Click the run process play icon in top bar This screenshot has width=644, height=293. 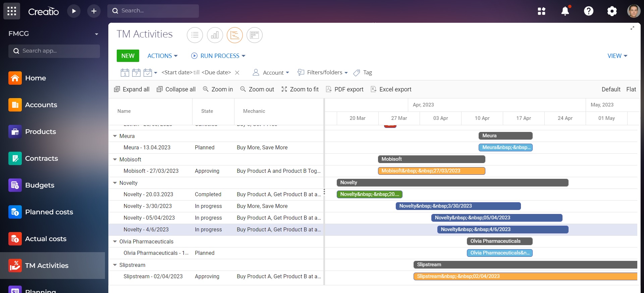(74, 11)
